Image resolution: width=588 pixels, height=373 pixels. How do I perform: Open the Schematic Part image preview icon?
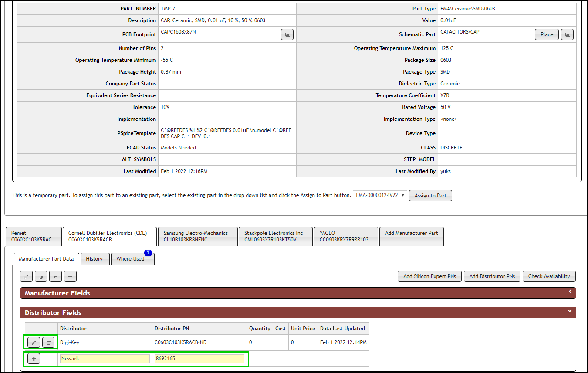pos(567,34)
